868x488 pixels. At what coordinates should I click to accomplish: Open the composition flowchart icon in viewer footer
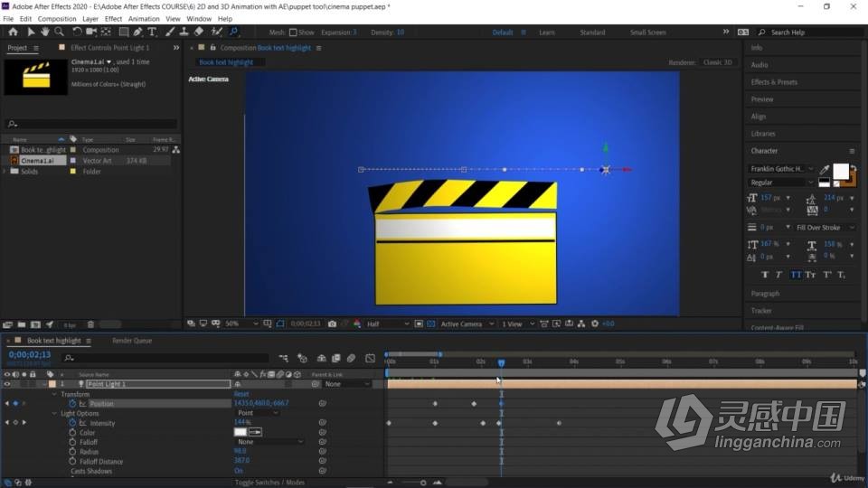pyautogui.click(x=581, y=324)
